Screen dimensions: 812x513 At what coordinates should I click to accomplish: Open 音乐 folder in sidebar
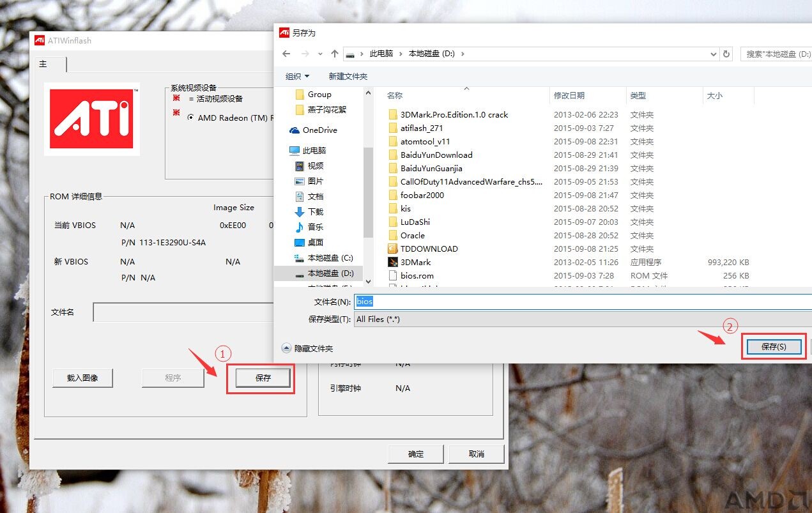[x=309, y=227]
